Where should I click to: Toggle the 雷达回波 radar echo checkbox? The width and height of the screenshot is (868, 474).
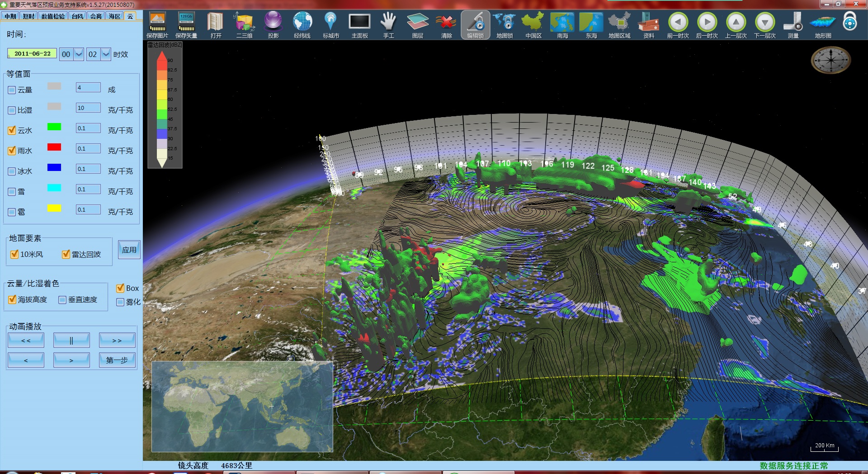point(66,254)
